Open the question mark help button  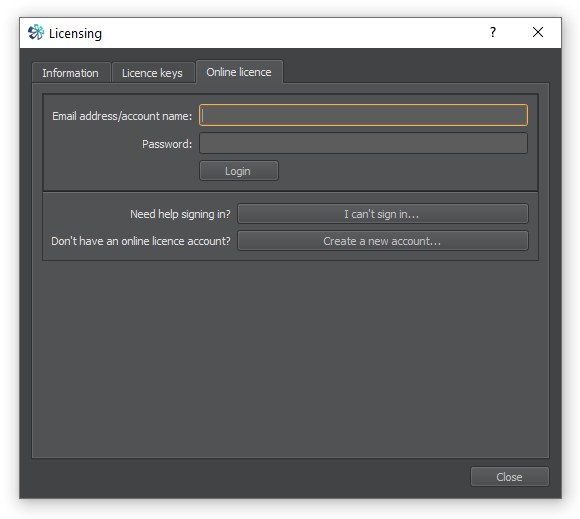pos(493,32)
